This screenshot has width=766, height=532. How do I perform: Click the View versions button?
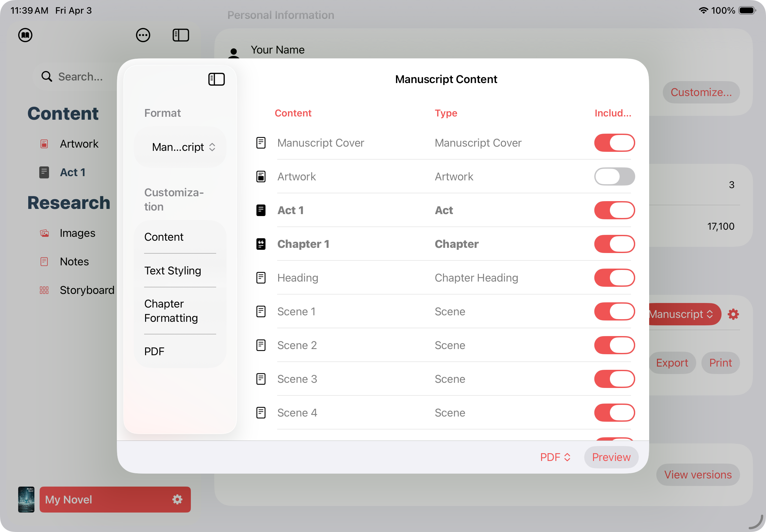(x=698, y=474)
